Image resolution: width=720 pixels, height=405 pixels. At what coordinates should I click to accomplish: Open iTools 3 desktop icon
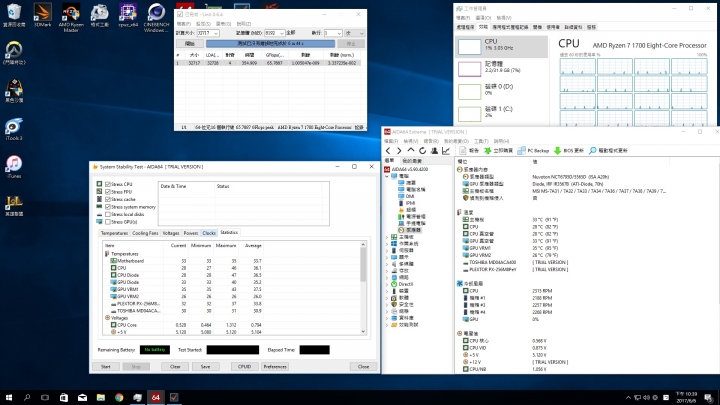click(x=14, y=129)
